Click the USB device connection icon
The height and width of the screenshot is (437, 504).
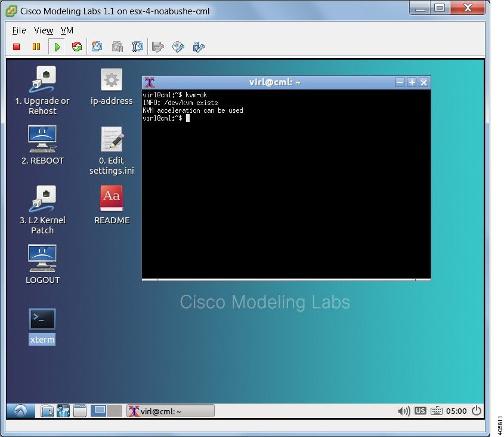tap(199, 47)
